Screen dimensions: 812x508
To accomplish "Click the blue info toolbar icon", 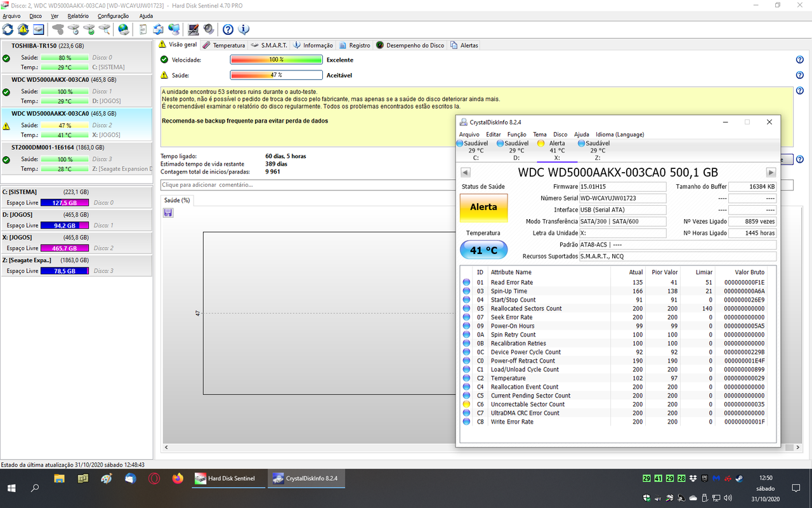I will point(244,29).
